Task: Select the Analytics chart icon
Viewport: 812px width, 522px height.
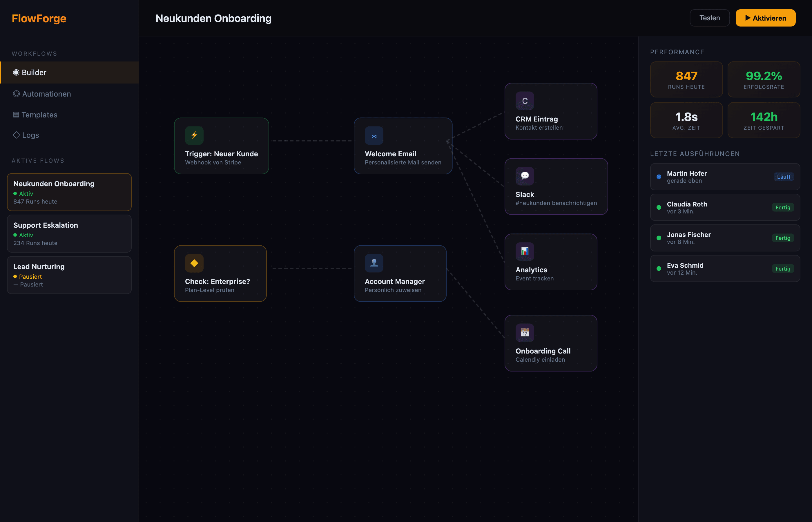Action: tap(525, 251)
